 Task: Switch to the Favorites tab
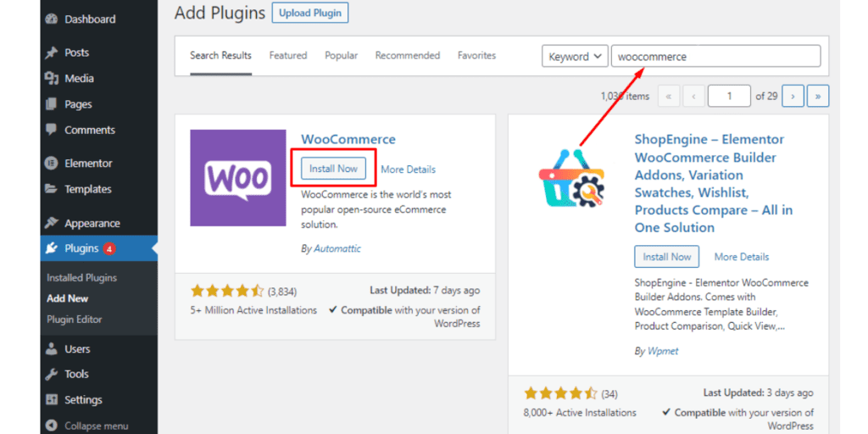(x=476, y=55)
